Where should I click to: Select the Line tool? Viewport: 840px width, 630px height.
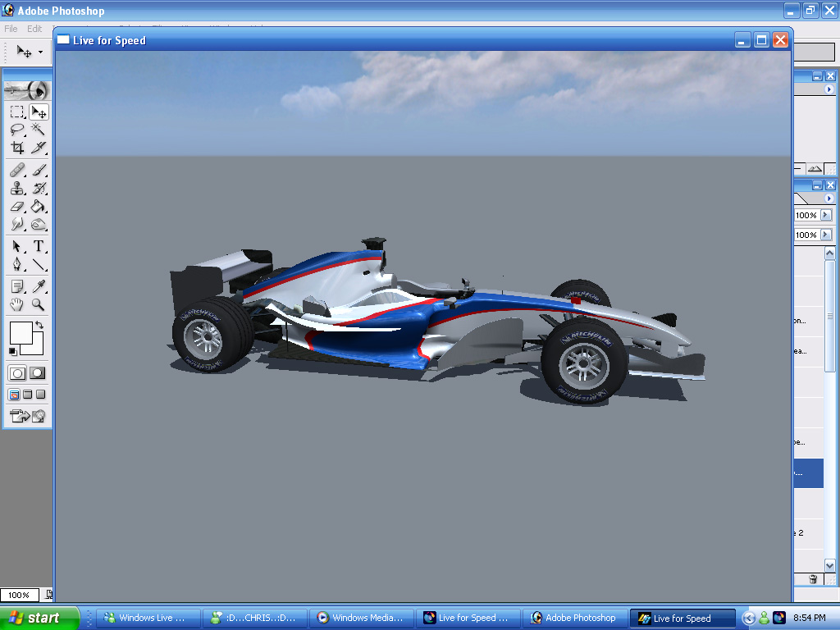tap(39, 264)
